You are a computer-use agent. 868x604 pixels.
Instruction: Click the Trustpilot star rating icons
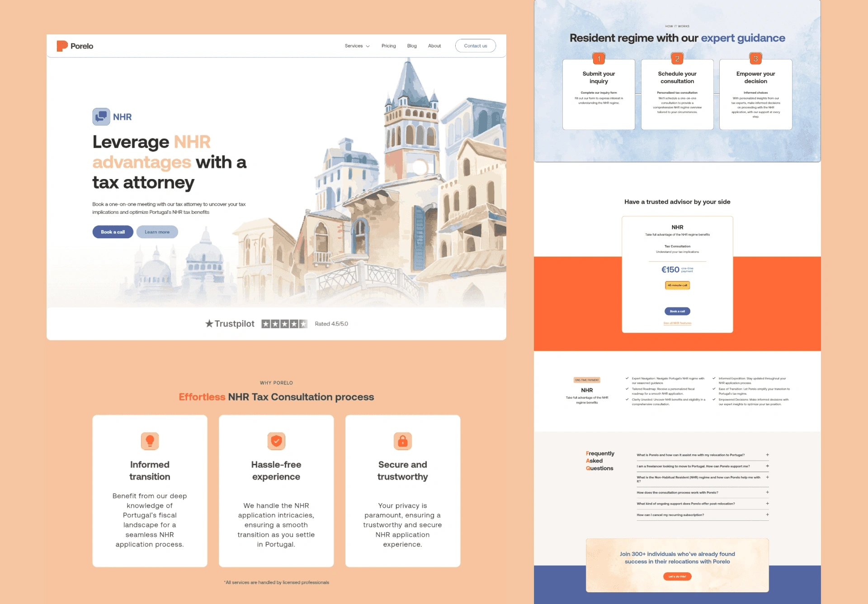(x=284, y=324)
